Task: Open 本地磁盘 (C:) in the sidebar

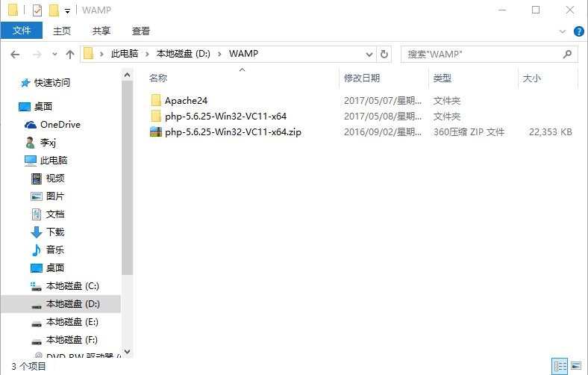Action: 72,286
